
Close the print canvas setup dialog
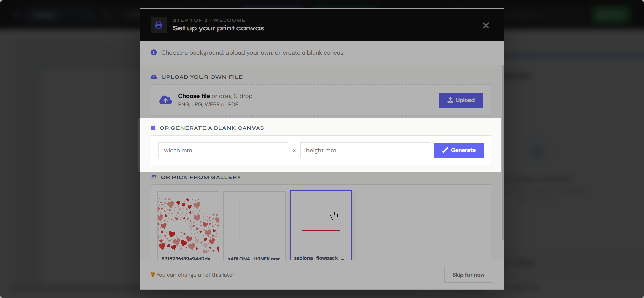point(486,25)
